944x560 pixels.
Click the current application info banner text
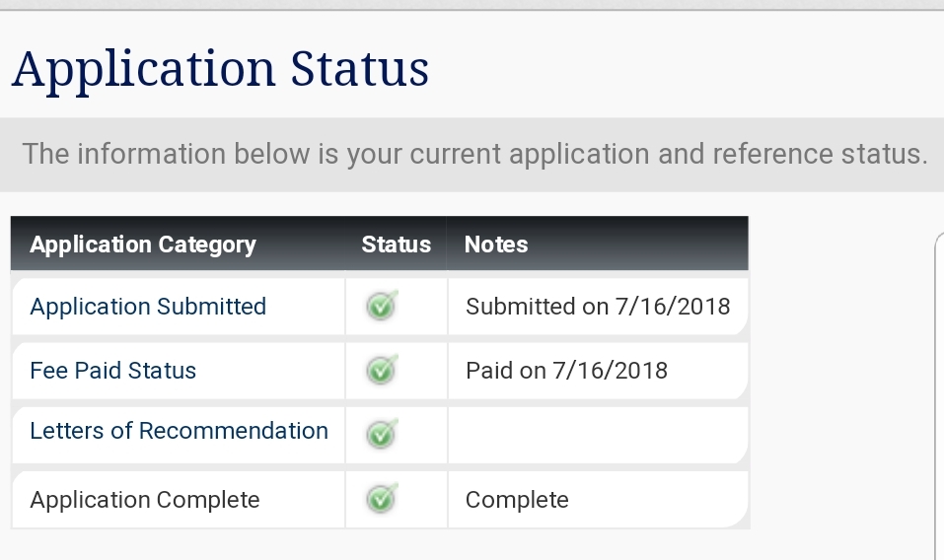click(x=475, y=154)
